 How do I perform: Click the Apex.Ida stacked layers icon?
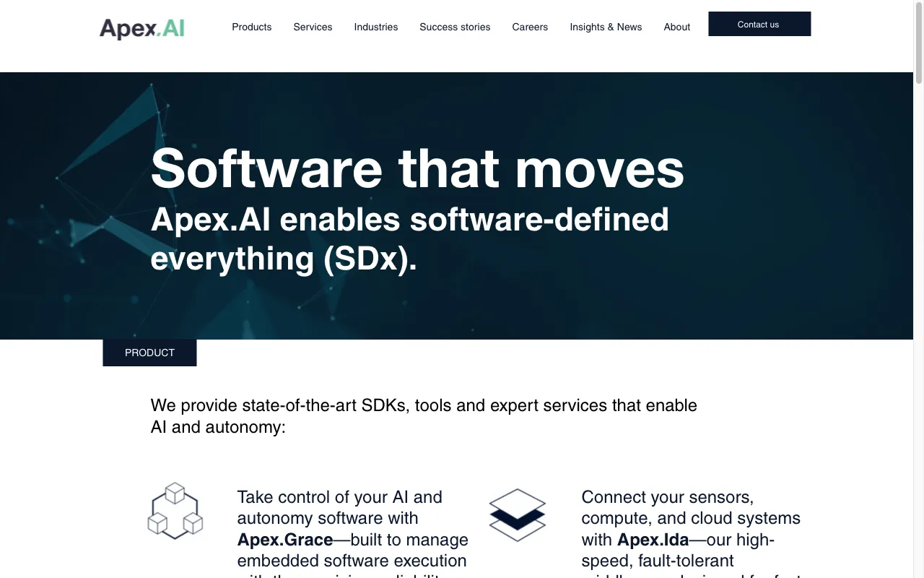point(518,514)
